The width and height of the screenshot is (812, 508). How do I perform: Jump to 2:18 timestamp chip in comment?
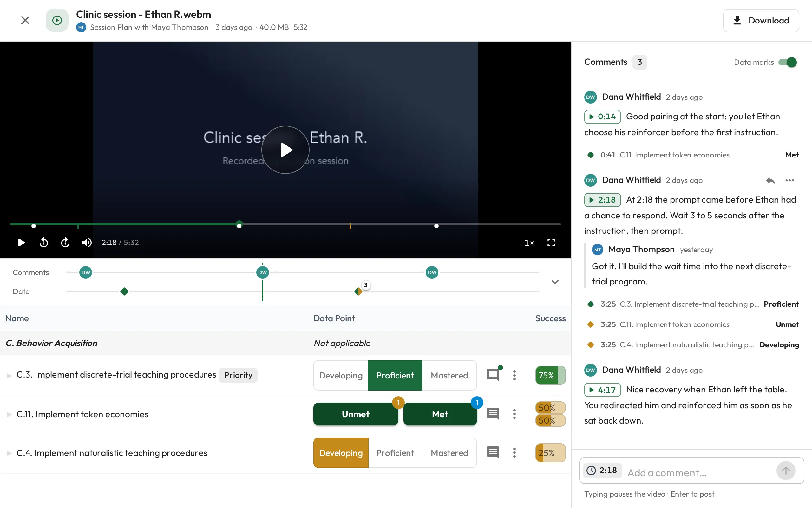tap(603, 200)
